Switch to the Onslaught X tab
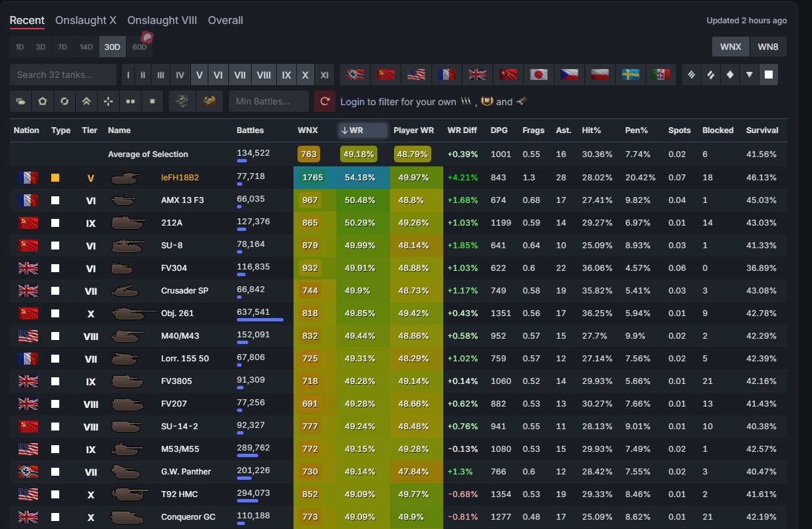The image size is (812, 529). click(86, 20)
